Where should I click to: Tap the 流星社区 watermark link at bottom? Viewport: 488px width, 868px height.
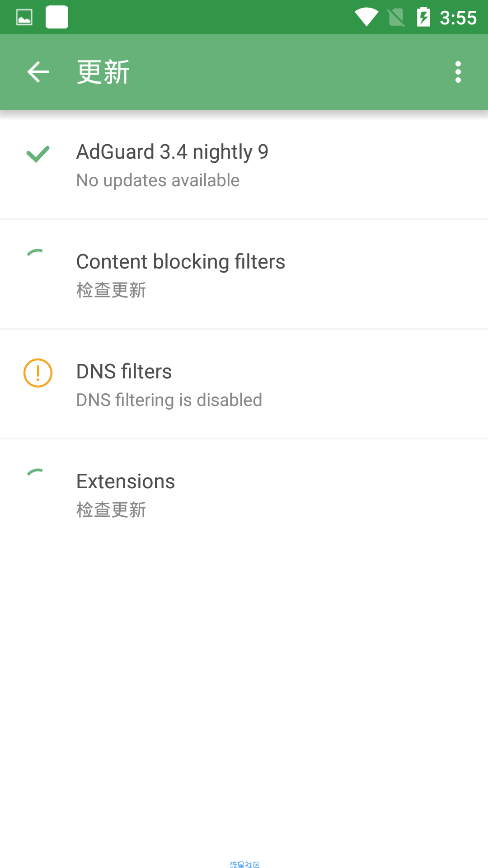point(244,864)
